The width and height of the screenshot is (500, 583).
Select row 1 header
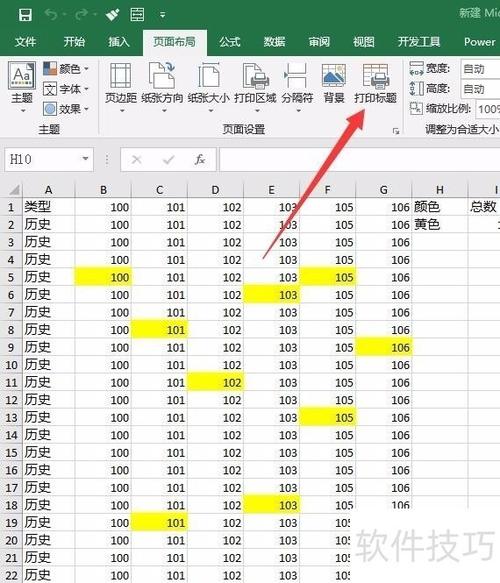(x=11, y=207)
